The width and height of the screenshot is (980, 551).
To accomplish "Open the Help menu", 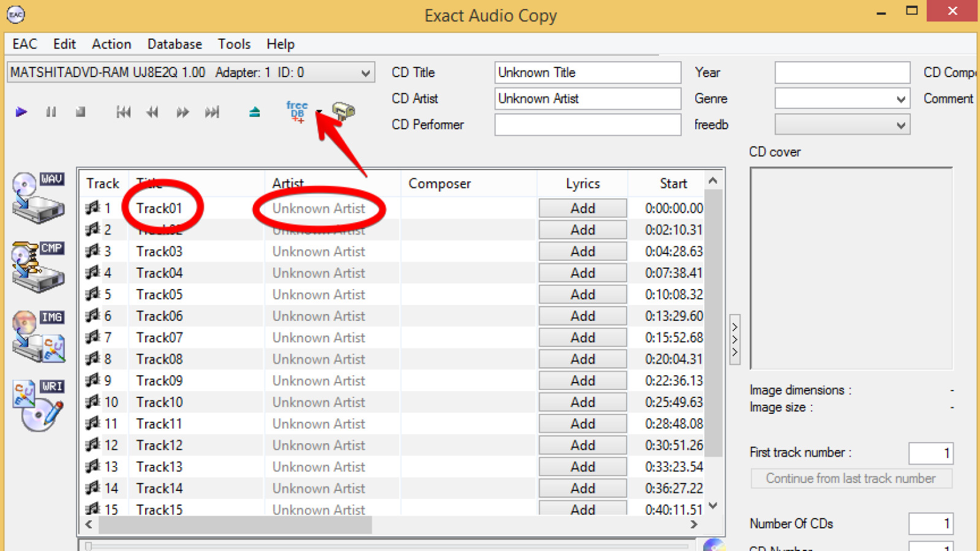I will 281,44.
